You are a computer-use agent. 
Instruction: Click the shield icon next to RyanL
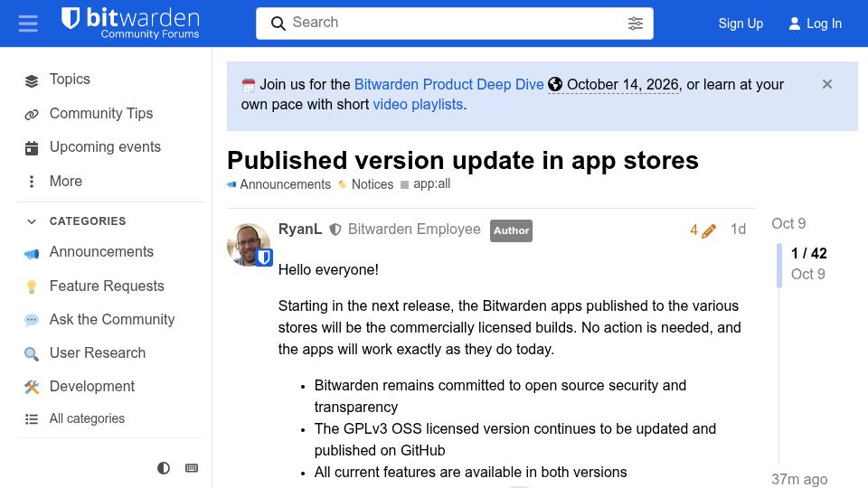pyautogui.click(x=335, y=230)
